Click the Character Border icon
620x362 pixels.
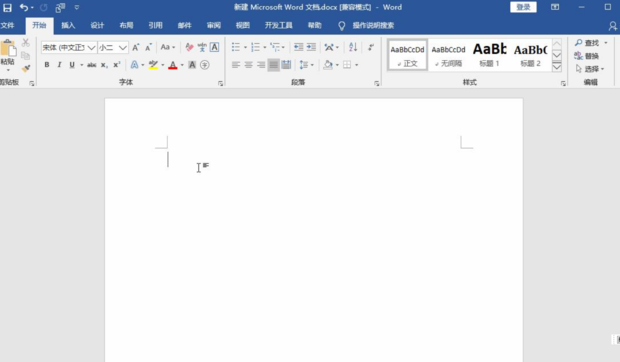pos(214,47)
